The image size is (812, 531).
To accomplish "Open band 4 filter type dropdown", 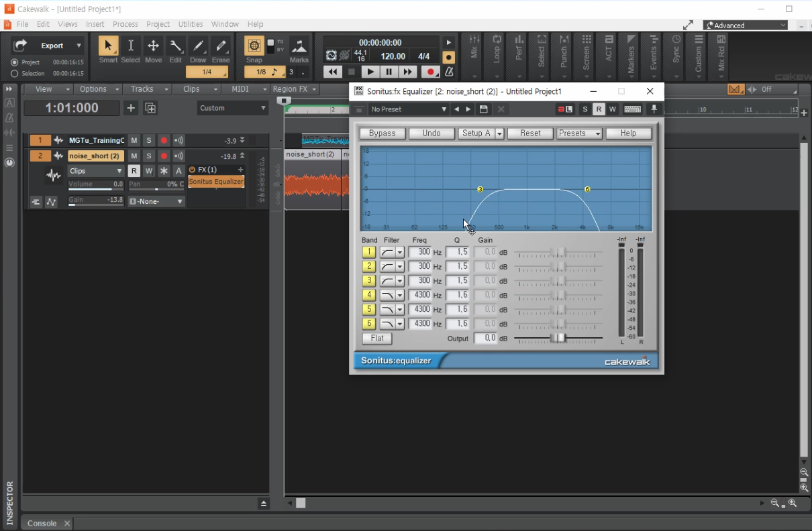I will [399, 295].
